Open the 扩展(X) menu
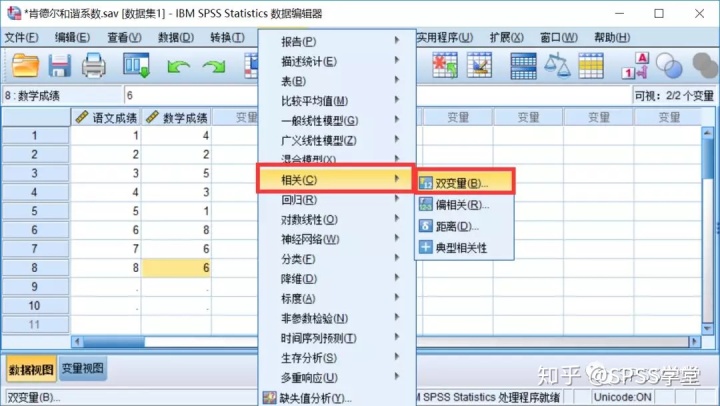Viewport: 720px width, 406px height. click(x=506, y=37)
